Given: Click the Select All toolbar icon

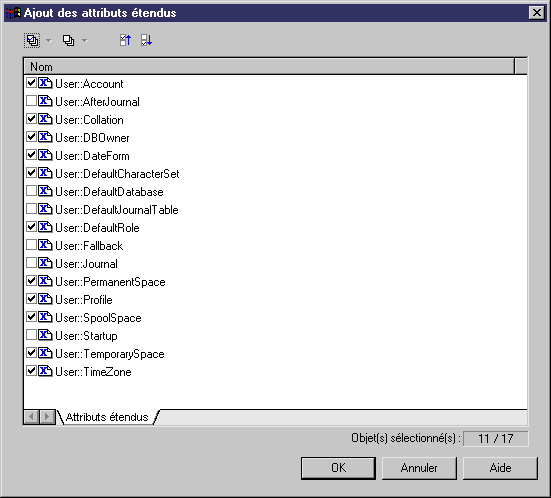Looking at the screenshot, I should coord(32,40).
